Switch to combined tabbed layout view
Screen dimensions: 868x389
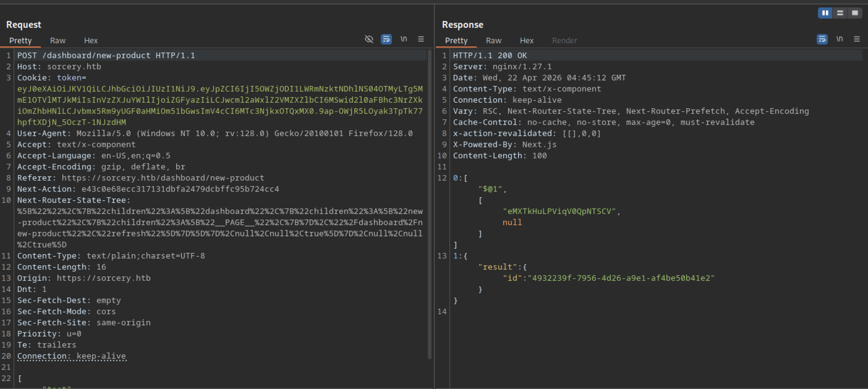[x=855, y=13]
